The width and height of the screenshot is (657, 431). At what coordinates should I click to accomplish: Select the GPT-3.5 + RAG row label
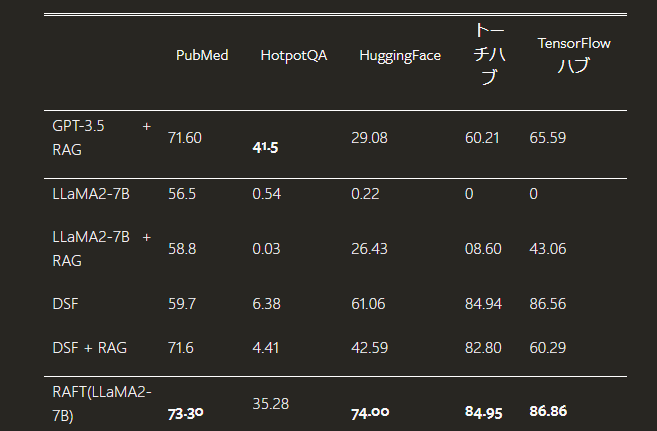102,137
